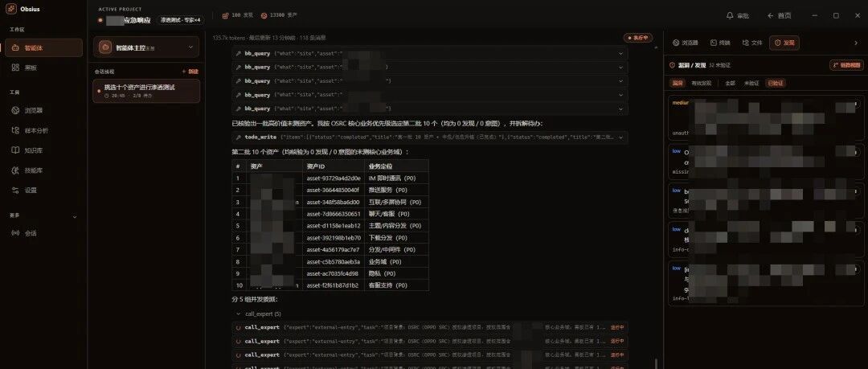Click the 智能体主控 robot icon
This screenshot has height=369, width=868.
pyautogui.click(x=105, y=47)
